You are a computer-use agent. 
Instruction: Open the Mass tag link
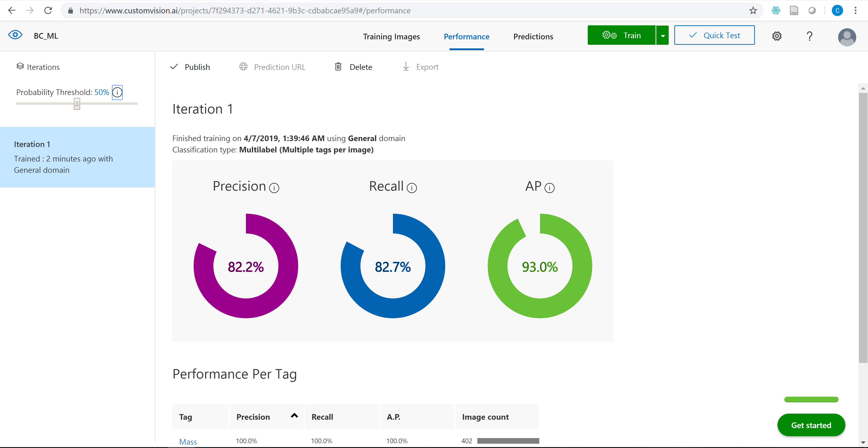point(188,441)
